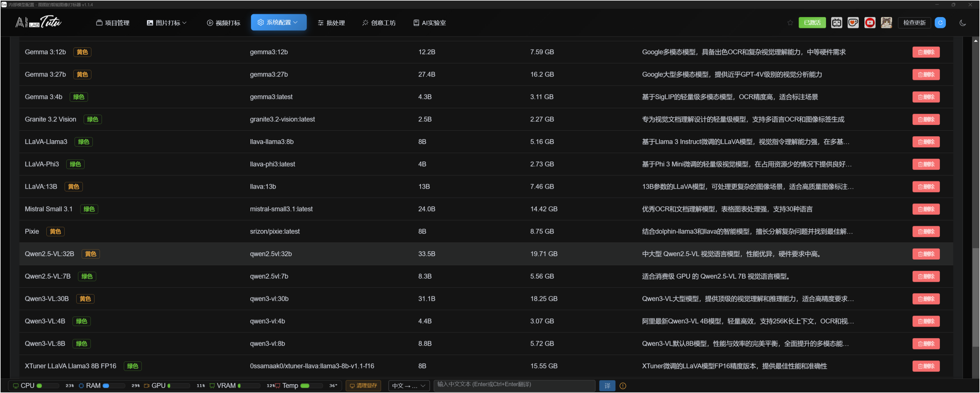
Task: Click the blue refresh icon button
Action: pos(940,23)
